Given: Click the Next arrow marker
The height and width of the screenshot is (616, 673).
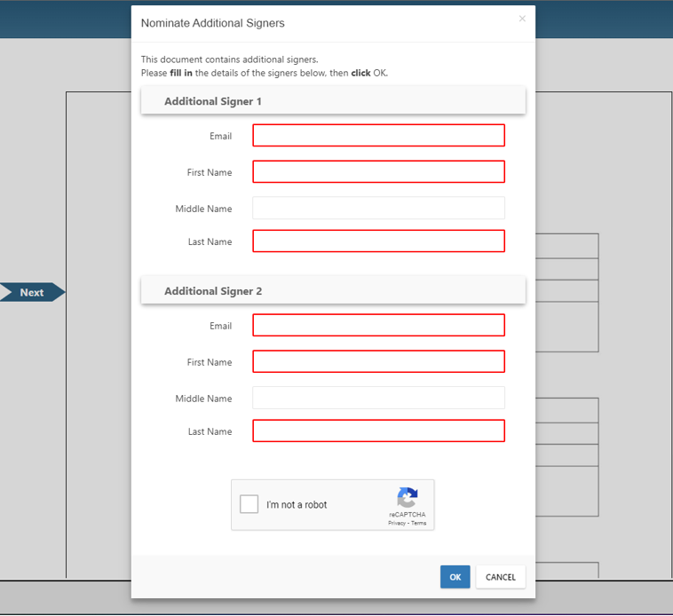Looking at the screenshot, I should (x=32, y=292).
